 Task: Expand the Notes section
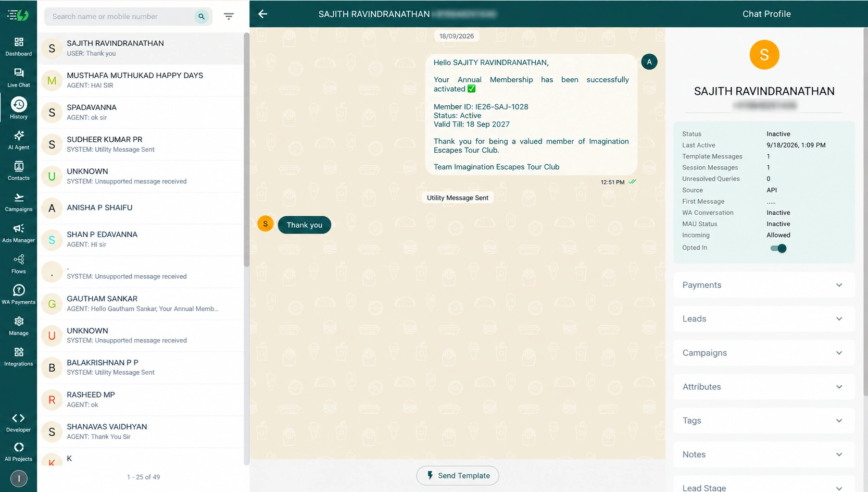tap(764, 454)
